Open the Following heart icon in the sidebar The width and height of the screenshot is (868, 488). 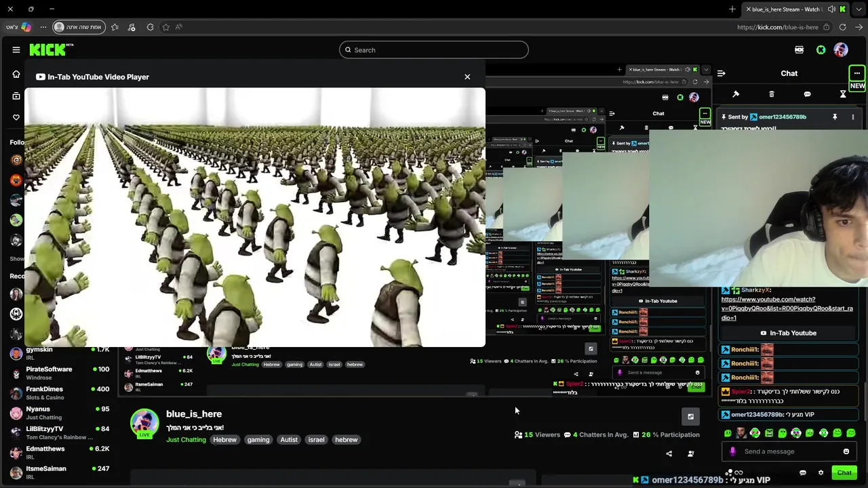(16, 117)
